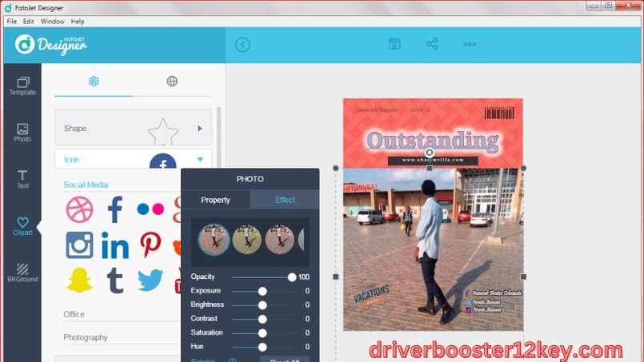
Task: Select the Twitter bird clipart icon
Action: coord(150,280)
